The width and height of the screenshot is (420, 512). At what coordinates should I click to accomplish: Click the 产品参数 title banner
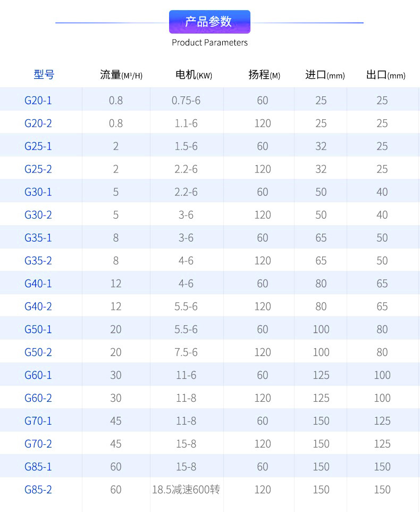pyautogui.click(x=209, y=22)
